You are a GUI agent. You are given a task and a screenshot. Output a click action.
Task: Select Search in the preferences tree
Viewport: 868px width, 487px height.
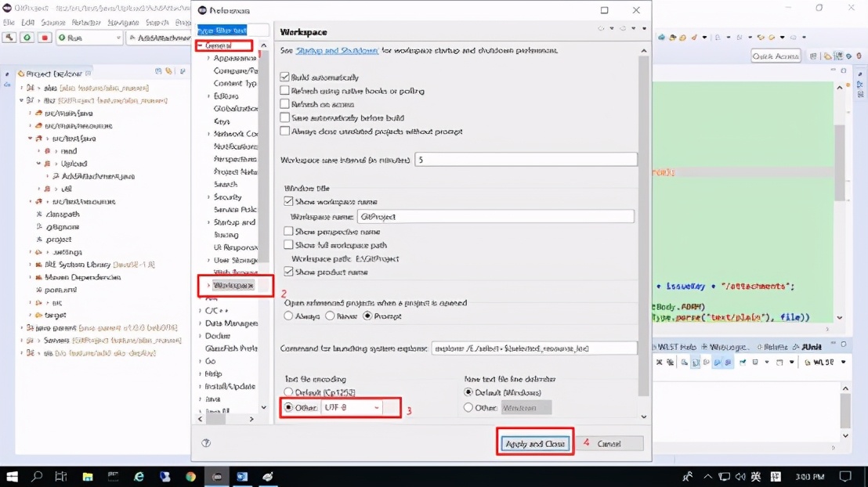pyautogui.click(x=226, y=184)
